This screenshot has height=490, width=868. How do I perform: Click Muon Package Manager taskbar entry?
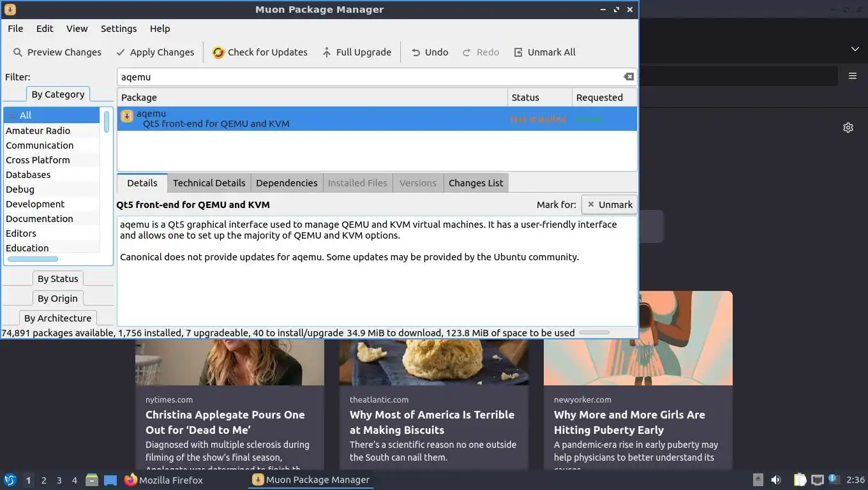point(311,480)
